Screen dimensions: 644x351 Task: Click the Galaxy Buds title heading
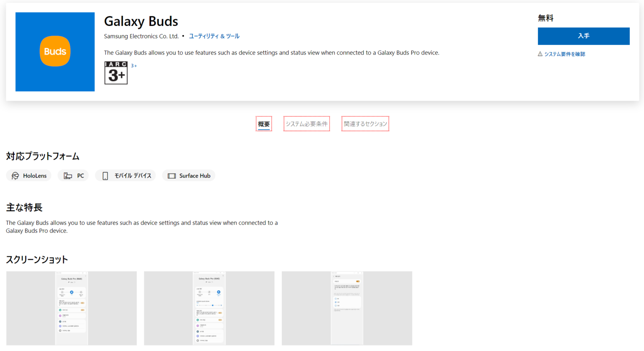tap(141, 21)
